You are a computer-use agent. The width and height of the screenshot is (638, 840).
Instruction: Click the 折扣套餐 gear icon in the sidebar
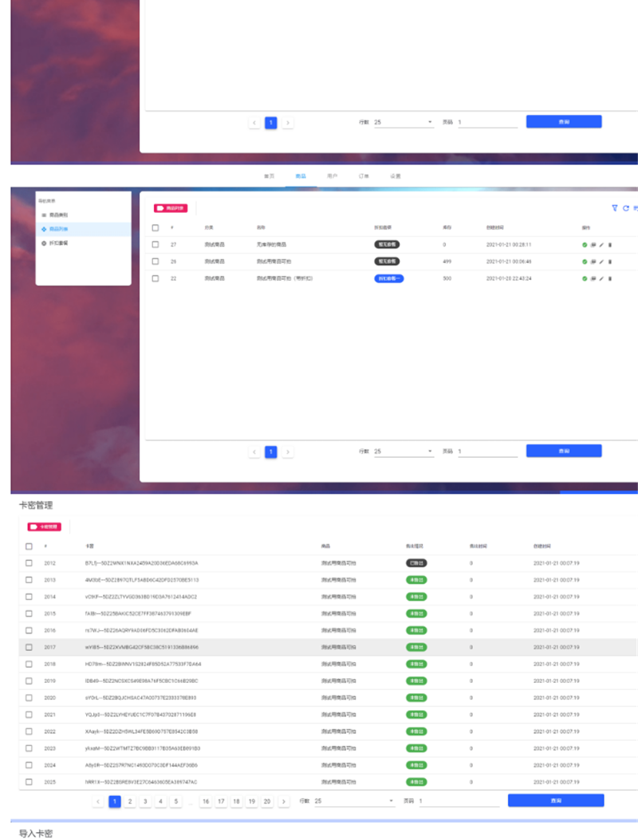44,243
